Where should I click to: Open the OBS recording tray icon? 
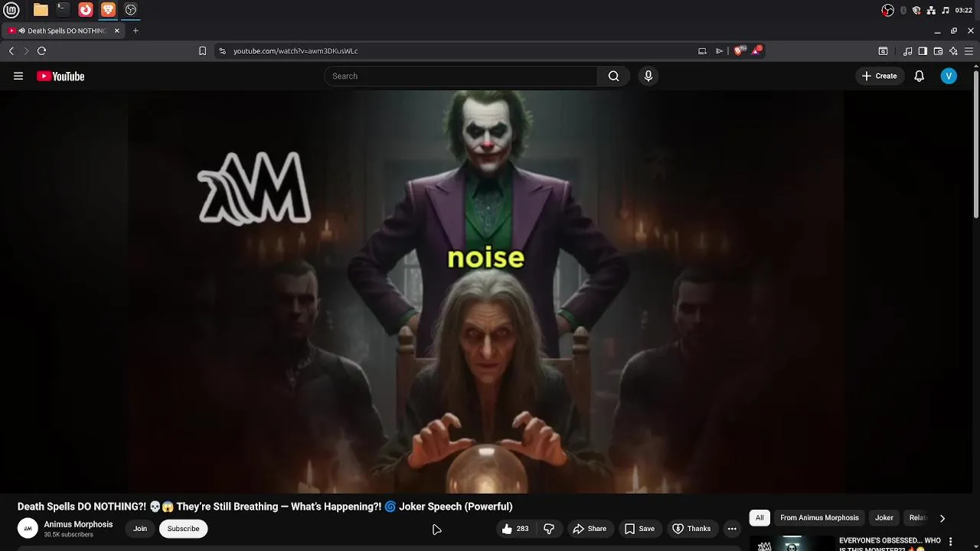[887, 10]
